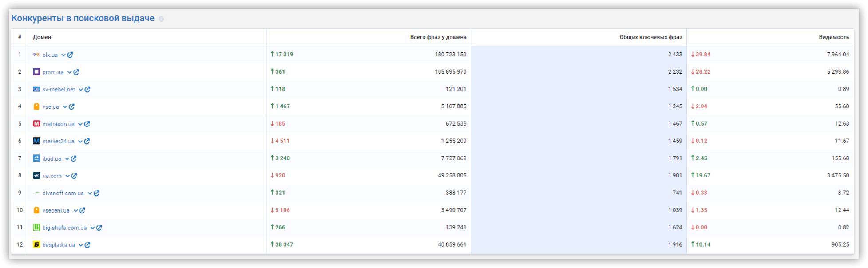Click total phrases value 180 723 150
Viewport: 868px width, 268px height.
[x=451, y=55]
